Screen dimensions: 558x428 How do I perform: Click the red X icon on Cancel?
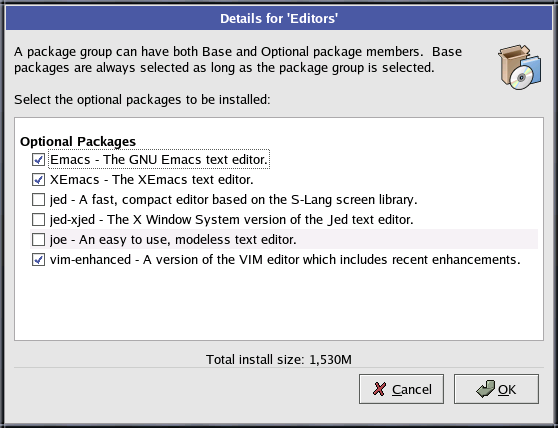point(379,389)
